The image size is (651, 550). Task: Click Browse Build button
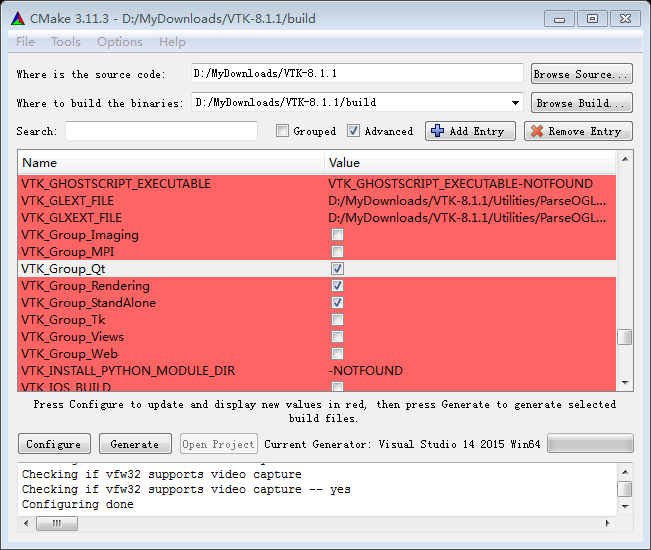(x=581, y=103)
